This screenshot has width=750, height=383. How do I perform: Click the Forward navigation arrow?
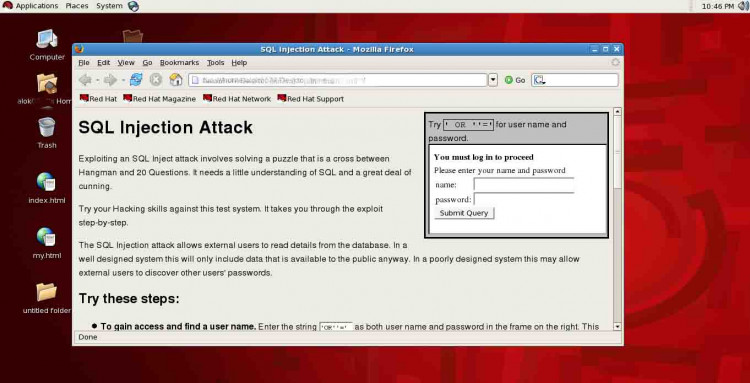tap(110, 80)
